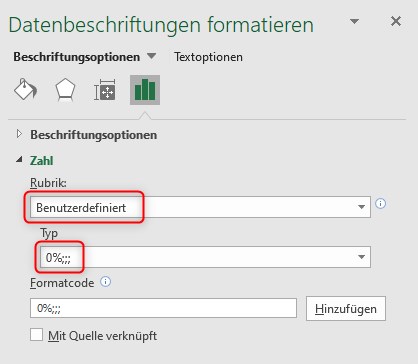Select the green bar chart Beschriftungsoptionen icon
Screen dimensions: 418x364
point(145,90)
